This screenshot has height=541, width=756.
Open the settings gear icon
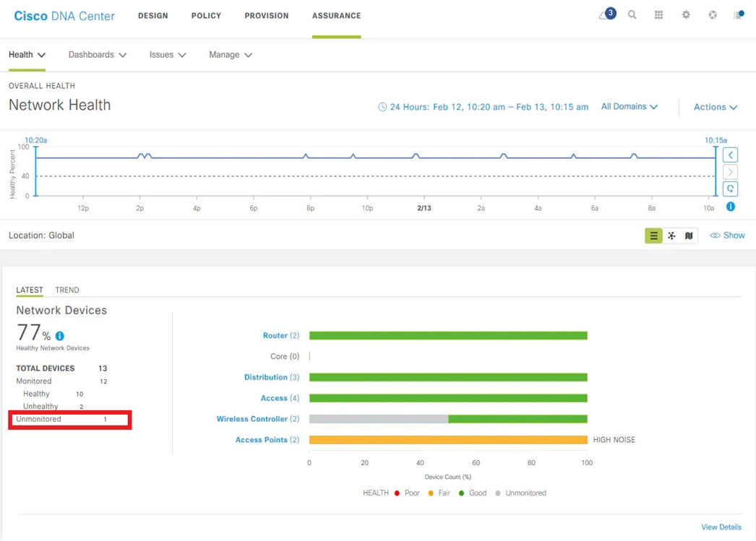point(686,15)
